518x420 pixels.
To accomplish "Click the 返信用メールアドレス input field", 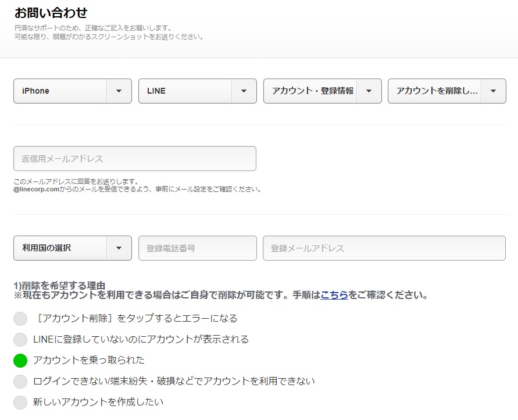I will (135, 159).
